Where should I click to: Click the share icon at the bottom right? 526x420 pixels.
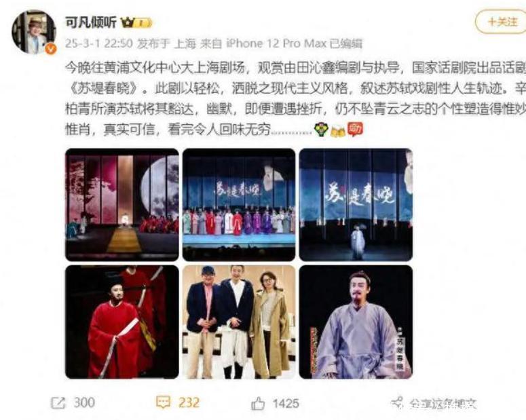click(397, 402)
